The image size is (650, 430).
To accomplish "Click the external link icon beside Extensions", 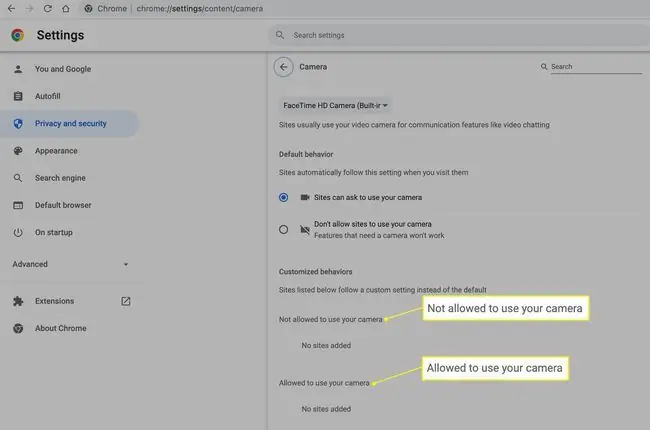I will (126, 301).
